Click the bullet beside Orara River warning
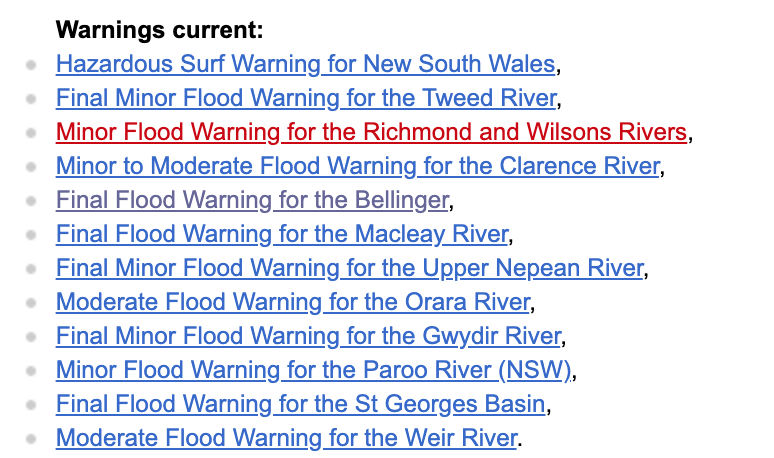Screen dimensions: 774x458 click(31, 303)
